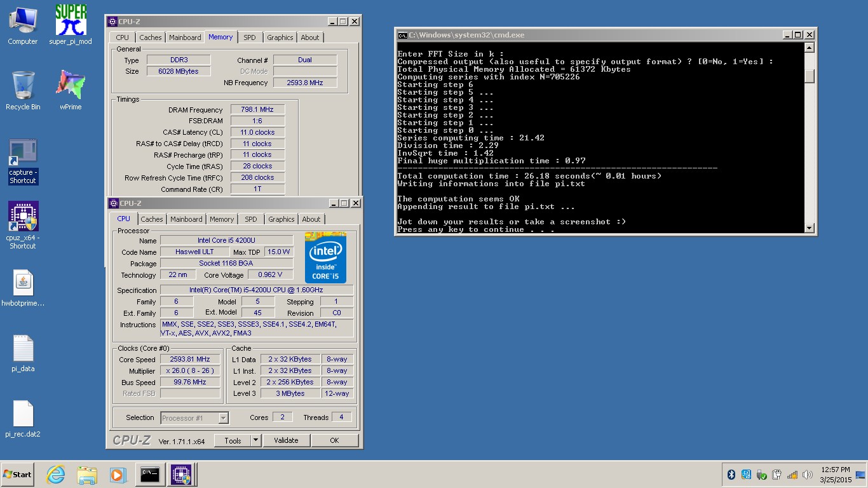Select the capture - Shortcut desktop icon
Image resolution: width=868 pixels, height=488 pixels.
coord(23,162)
